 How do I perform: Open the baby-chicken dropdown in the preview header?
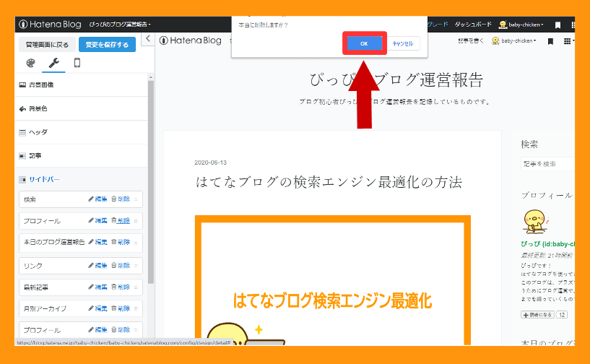(514, 40)
